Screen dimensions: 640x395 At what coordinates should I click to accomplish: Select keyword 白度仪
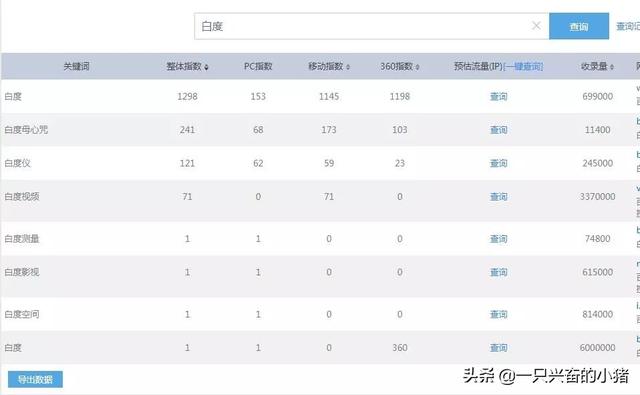[17, 163]
